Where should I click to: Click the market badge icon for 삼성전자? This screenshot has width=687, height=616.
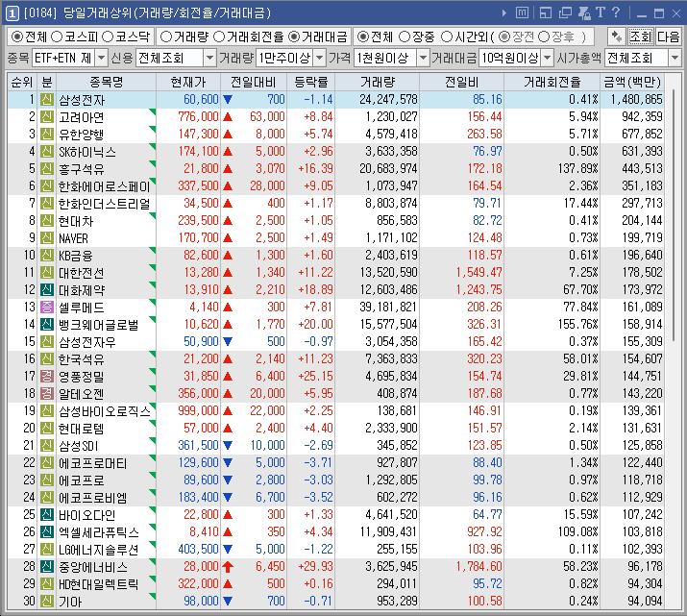coord(47,99)
